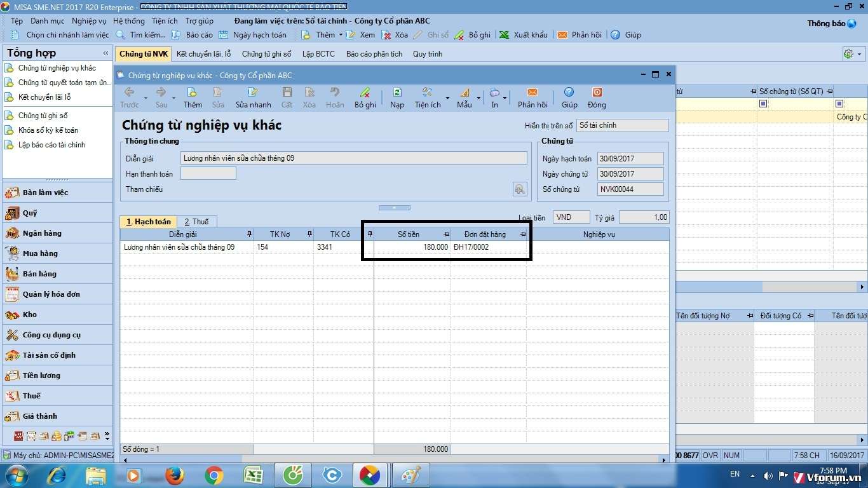
Task: Switch to the 2. Thuế tab
Action: pyautogui.click(x=196, y=222)
